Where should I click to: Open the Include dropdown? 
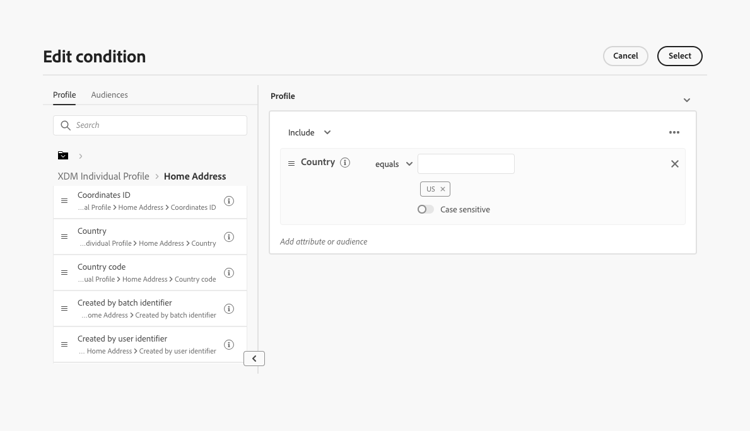tap(309, 133)
